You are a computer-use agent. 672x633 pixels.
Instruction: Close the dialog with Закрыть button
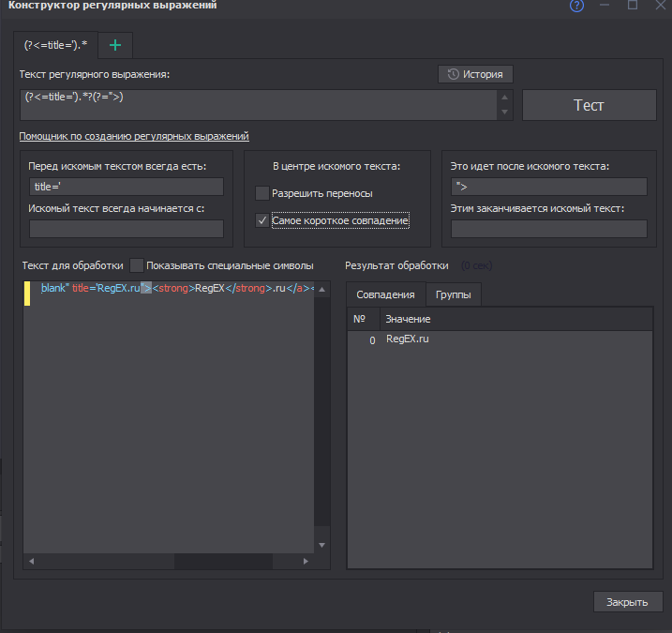pos(627,601)
